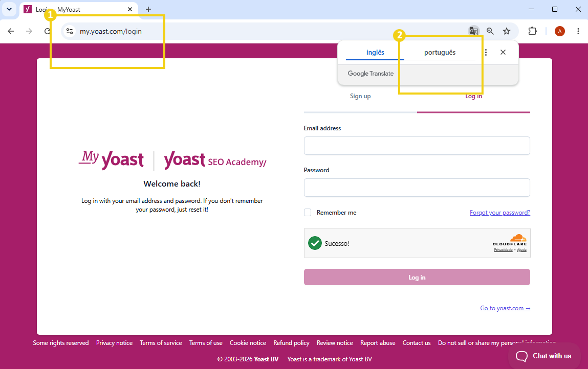Image resolution: width=588 pixels, height=369 pixels.
Task: Click the Welcome back! heading text
Action: click(172, 183)
